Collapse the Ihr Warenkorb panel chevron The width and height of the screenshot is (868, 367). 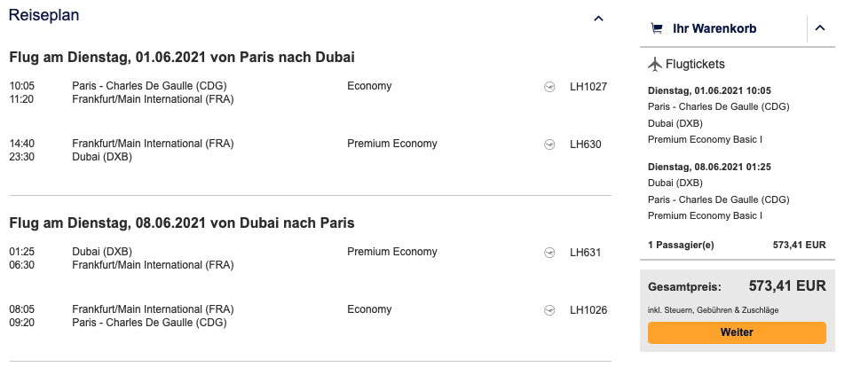tap(819, 28)
